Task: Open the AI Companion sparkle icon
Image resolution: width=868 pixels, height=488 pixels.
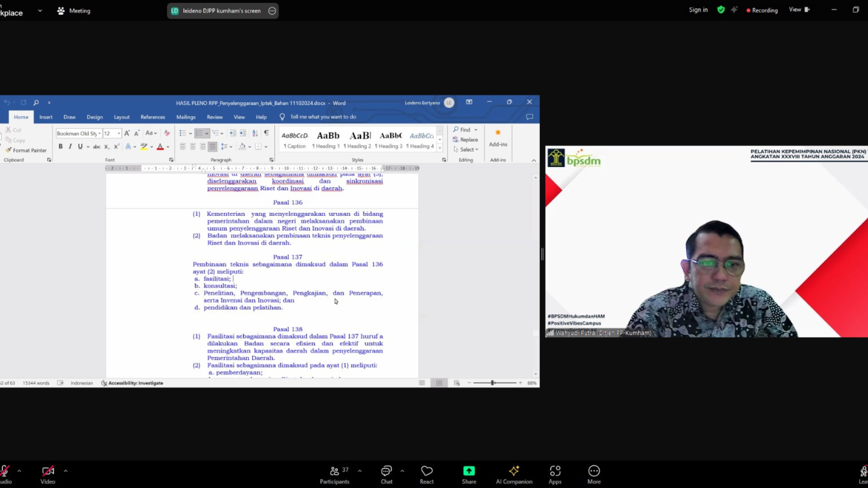Action: [x=514, y=471]
